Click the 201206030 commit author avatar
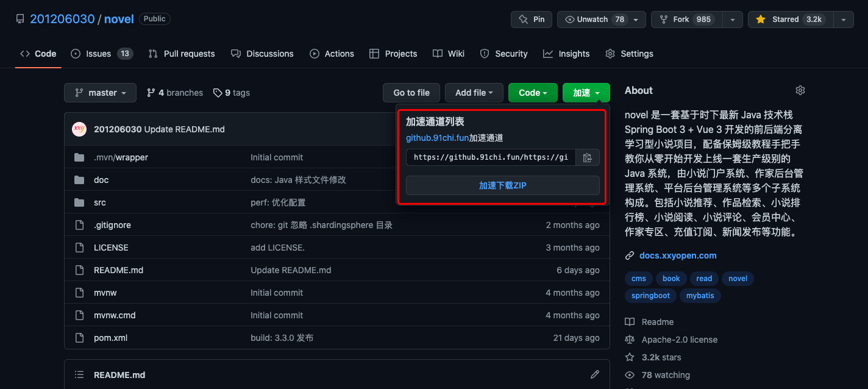Viewport: 868px width, 389px height. pos(79,129)
